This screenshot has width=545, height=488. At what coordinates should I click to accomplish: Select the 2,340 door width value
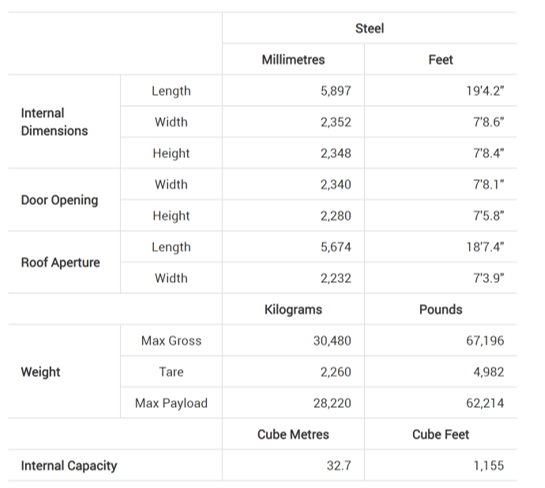click(336, 185)
